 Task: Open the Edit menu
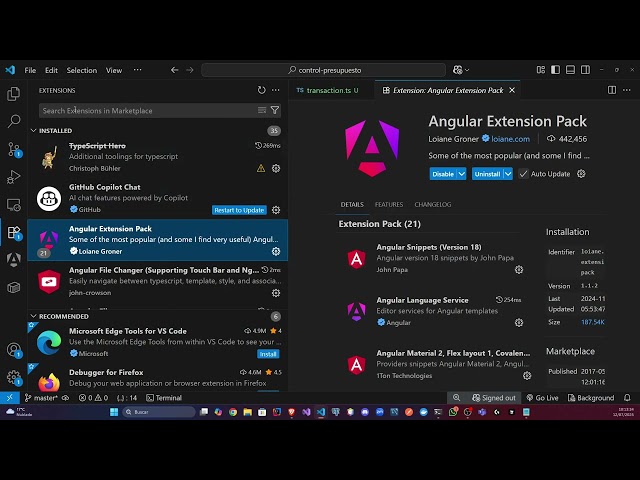[x=51, y=70]
